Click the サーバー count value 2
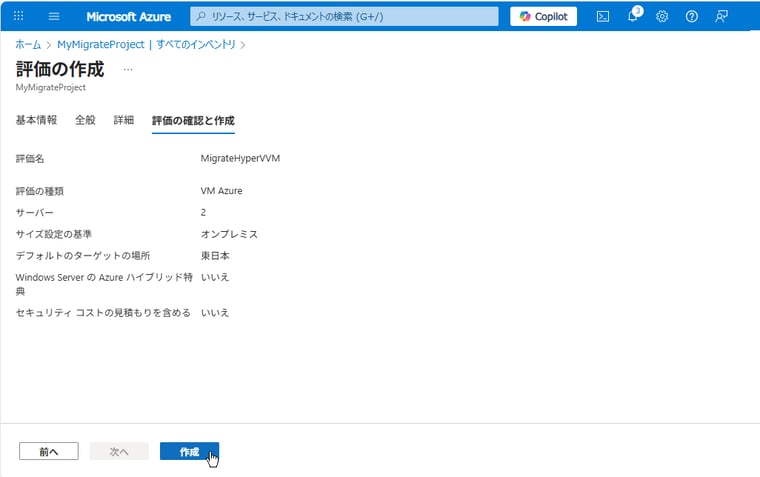The height and width of the screenshot is (477, 760). pyautogui.click(x=203, y=212)
